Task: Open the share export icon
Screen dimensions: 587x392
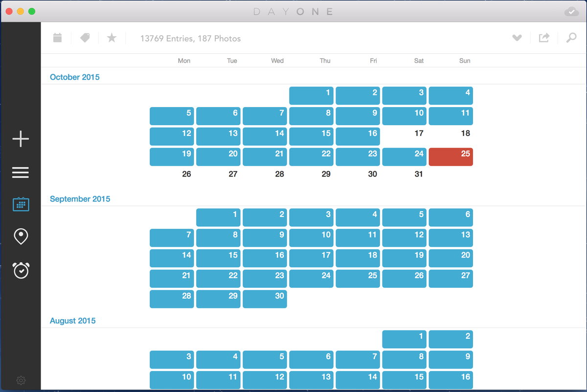Action: (544, 38)
